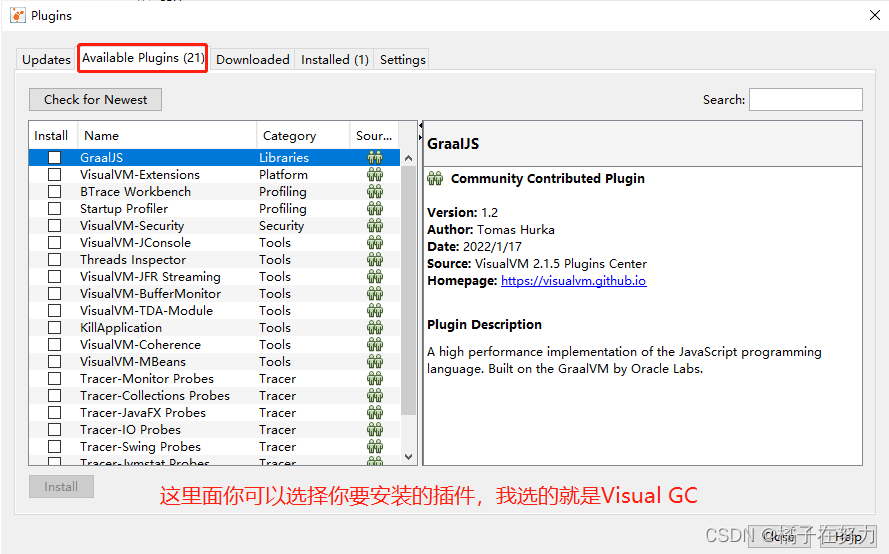
Task: Sort plugins by the Name column header
Action: coord(167,136)
